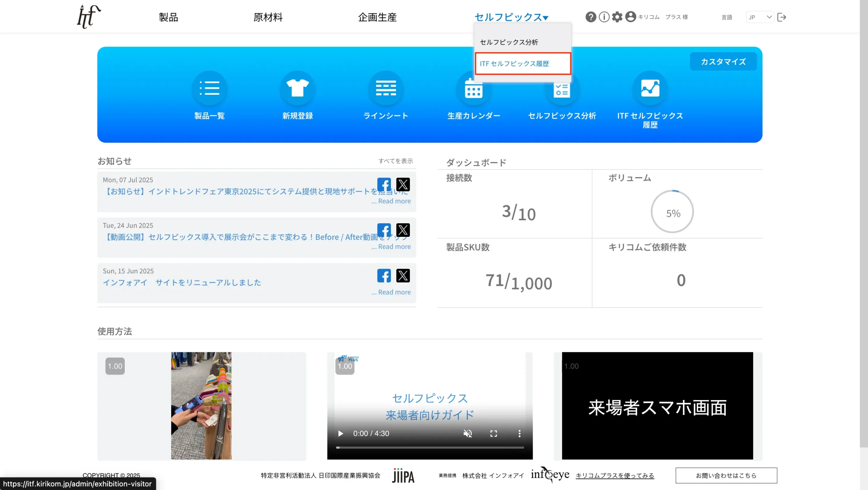Click the 3/10 接続数 value
The image size is (868, 490).
pyautogui.click(x=519, y=213)
